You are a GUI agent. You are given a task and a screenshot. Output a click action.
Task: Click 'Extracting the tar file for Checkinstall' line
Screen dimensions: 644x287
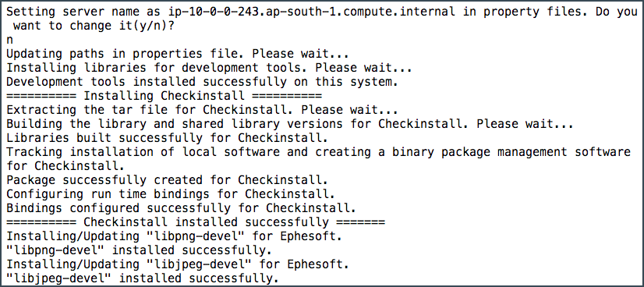203,110
